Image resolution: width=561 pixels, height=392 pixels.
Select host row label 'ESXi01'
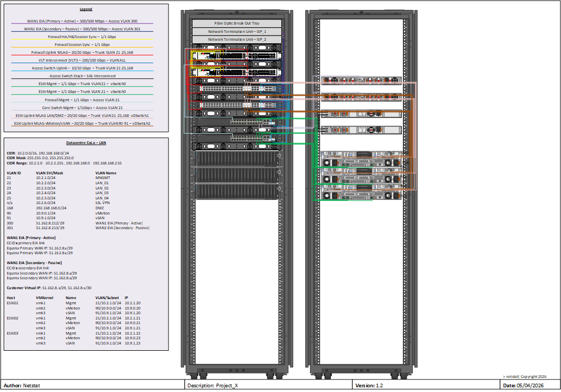[13, 303]
